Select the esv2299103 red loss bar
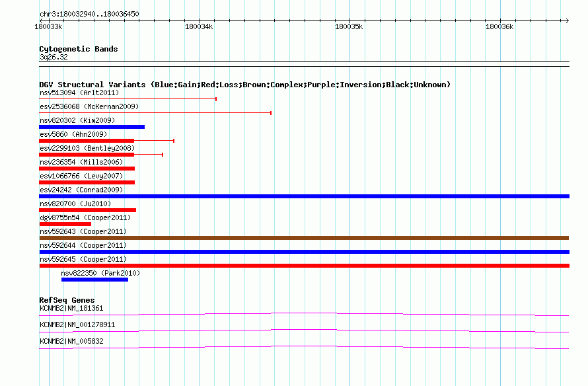 pyautogui.click(x=87, y=155)
